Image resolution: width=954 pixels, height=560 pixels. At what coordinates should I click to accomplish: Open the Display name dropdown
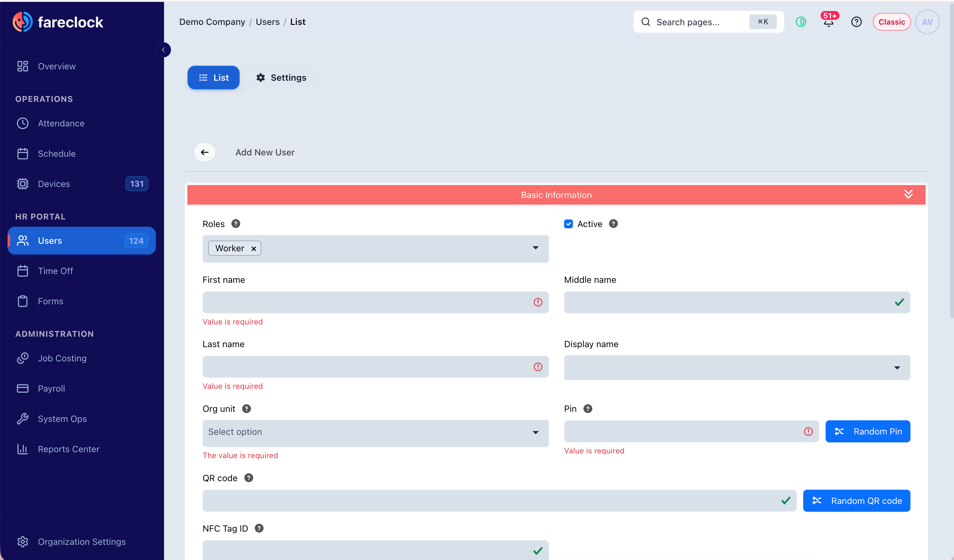point(737,367)
